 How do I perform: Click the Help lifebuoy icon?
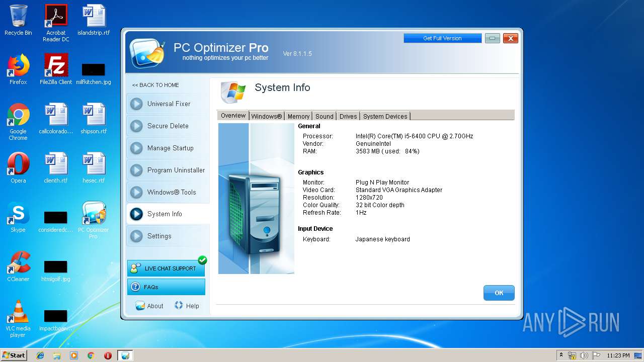[179, 305]
